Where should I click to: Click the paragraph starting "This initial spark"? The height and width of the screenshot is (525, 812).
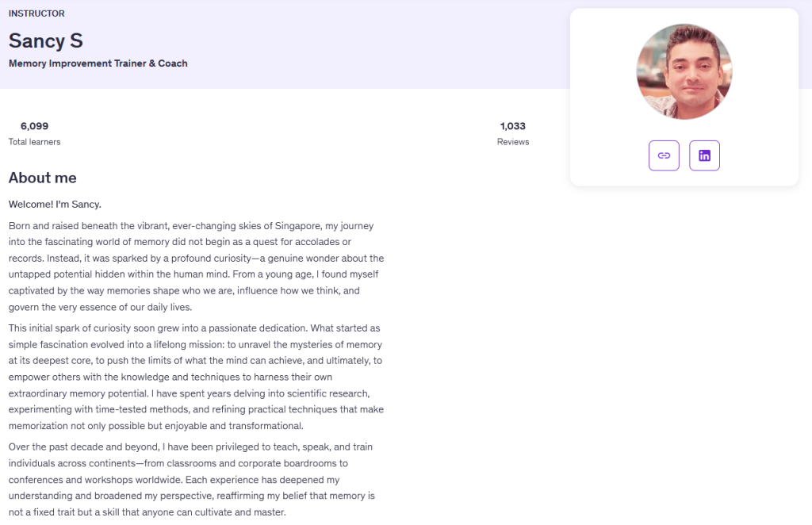point(196,377)
